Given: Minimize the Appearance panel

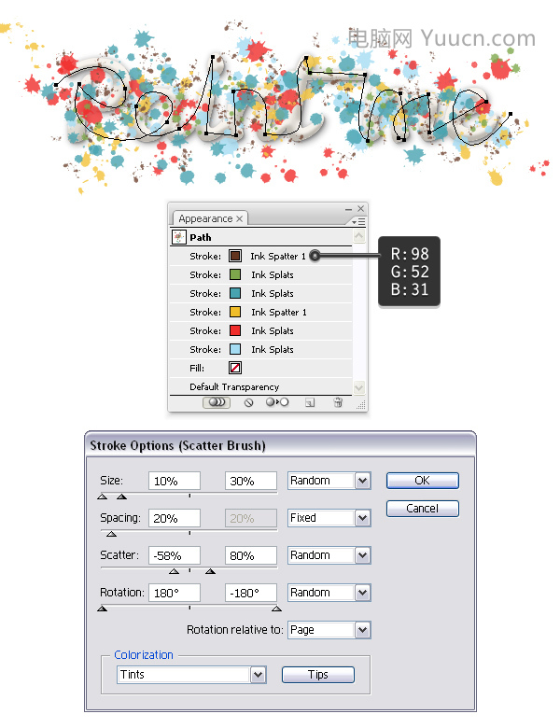Looking at the screenshot, I should tap(348, 209).
